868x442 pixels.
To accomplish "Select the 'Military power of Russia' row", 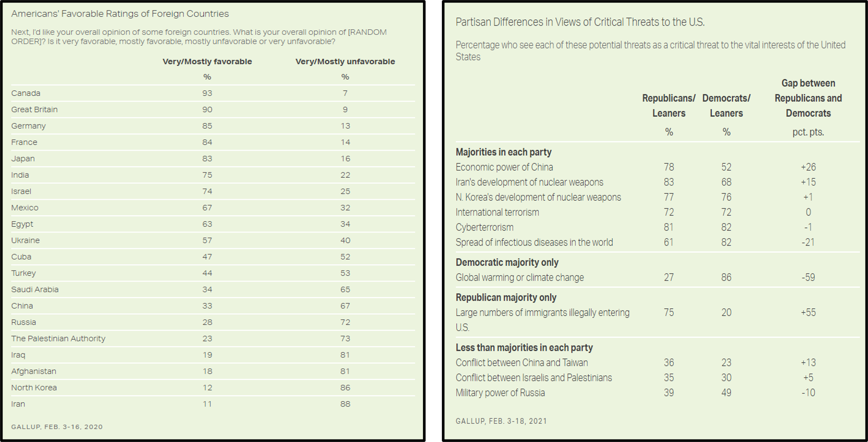I will [500, 393].
